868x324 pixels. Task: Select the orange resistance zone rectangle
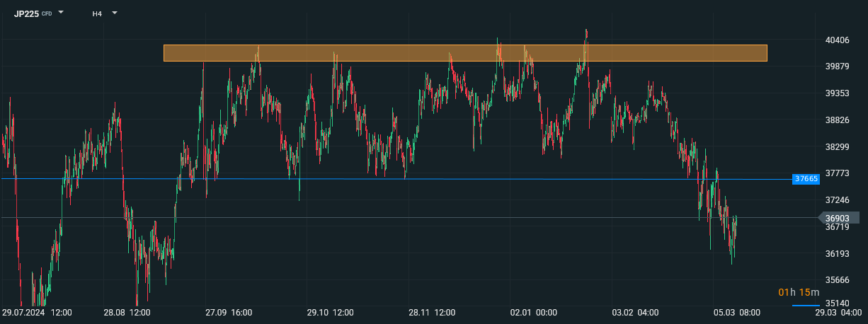[x=465, y=53]
